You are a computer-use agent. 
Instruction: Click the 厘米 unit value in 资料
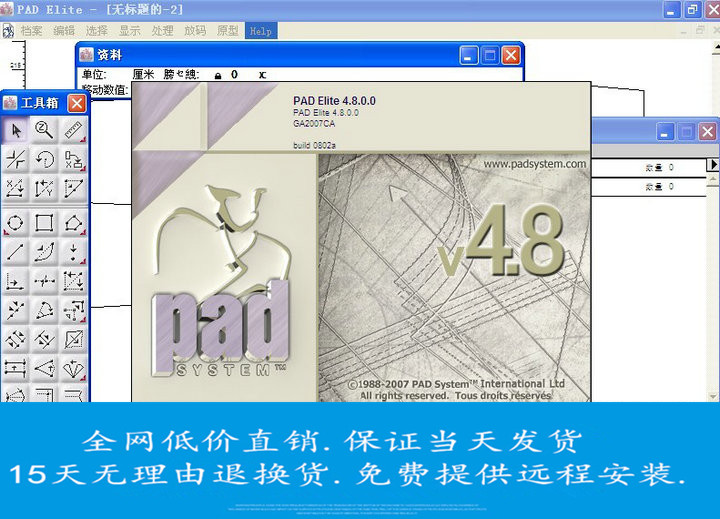pyautogui.click(x=143, y=74)
